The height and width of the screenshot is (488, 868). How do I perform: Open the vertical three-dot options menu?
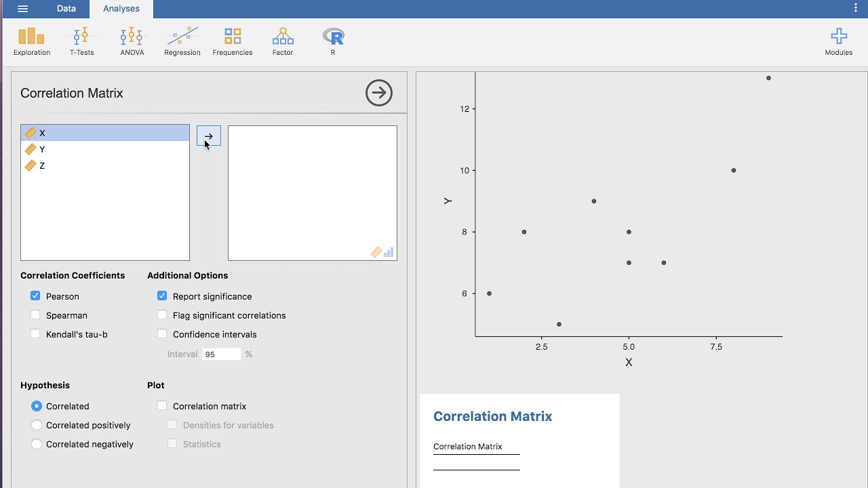[x=855, y=8]
